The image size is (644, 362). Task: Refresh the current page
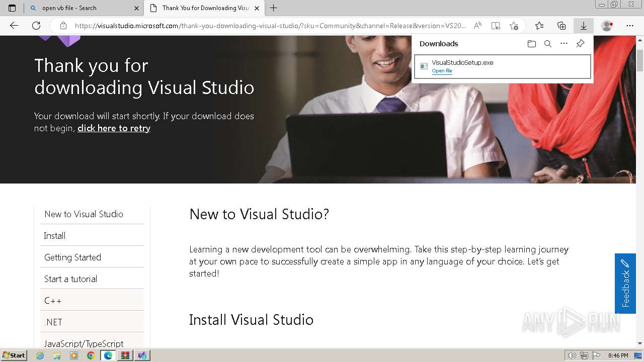[x=36, y=26]
